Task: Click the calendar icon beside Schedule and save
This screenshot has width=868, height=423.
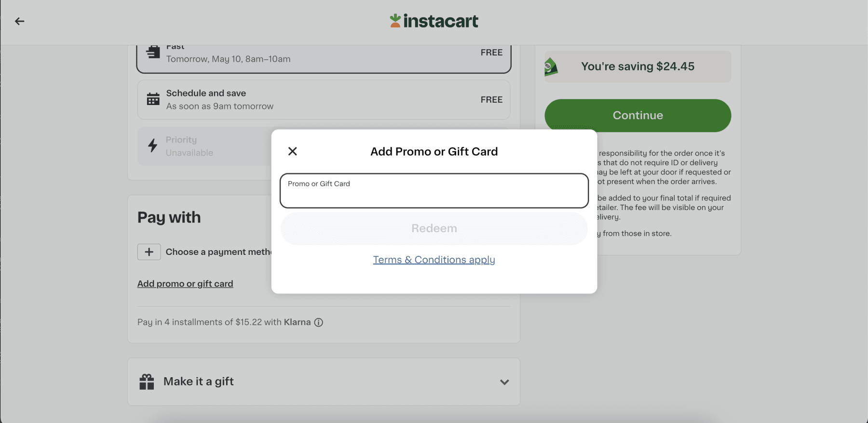Action: pos(153,99)
